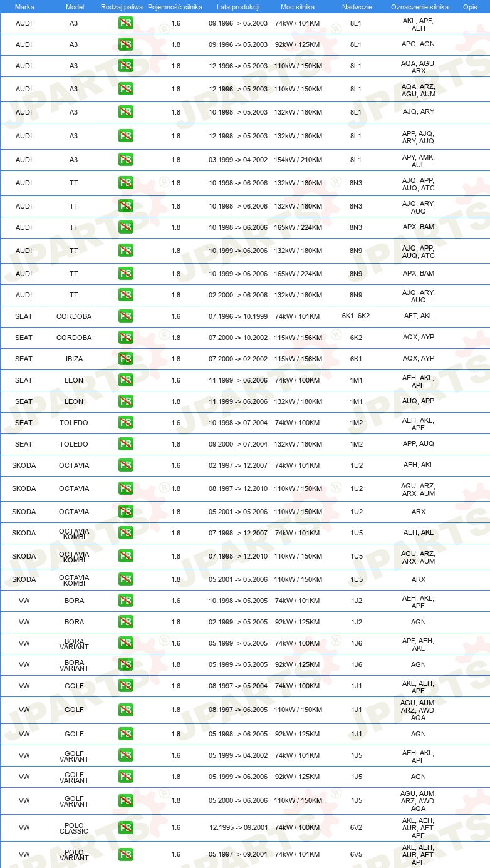
Task: Click the PB fuel icon in the Audi TT 8N3 165kW row
Action: (x=126, y=227)
